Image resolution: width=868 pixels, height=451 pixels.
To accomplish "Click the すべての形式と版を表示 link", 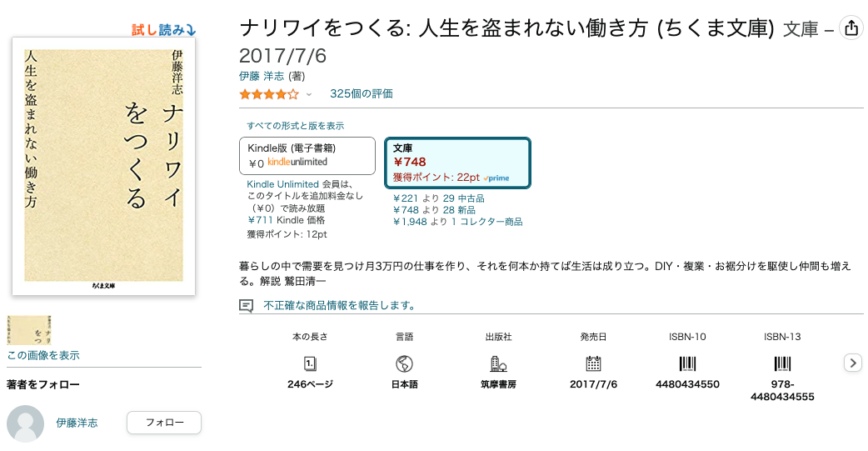I will click(x=295, y=126).
